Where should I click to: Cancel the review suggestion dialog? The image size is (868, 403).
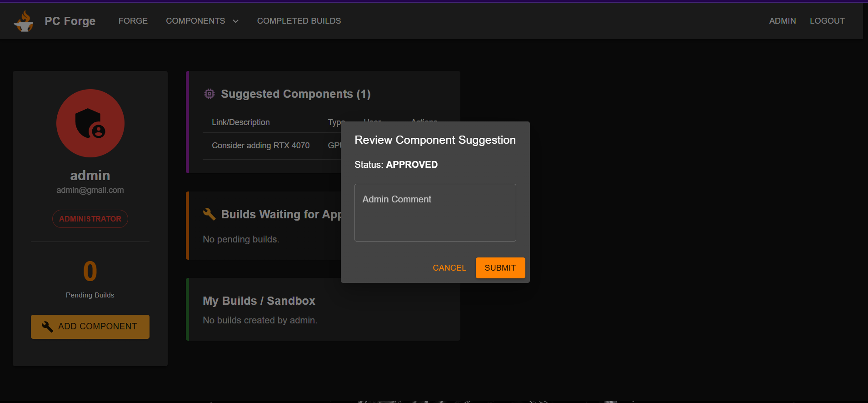click(449, 268)
